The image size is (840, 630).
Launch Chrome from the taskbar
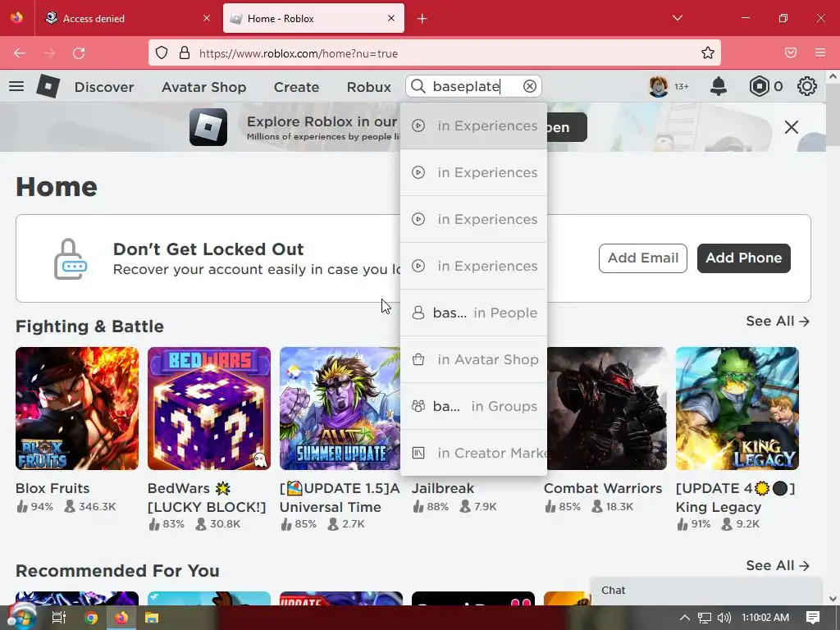coord(90,617)
